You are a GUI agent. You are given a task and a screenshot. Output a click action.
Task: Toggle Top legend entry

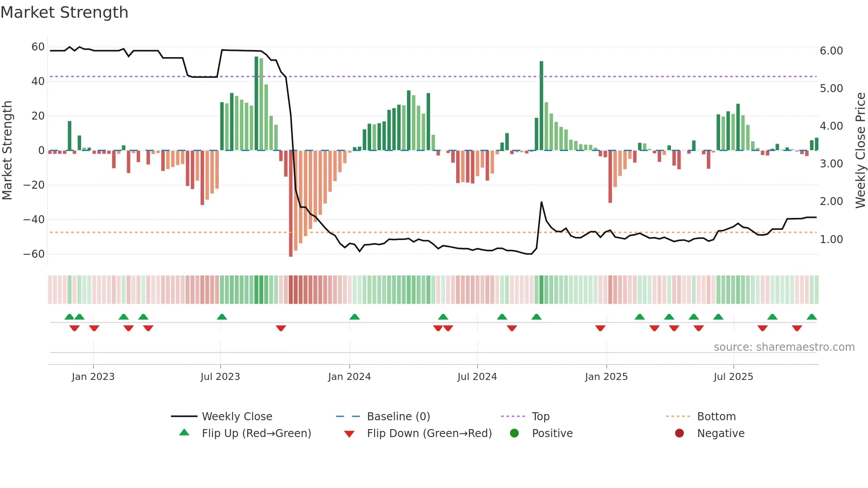(x=540, y=416)
